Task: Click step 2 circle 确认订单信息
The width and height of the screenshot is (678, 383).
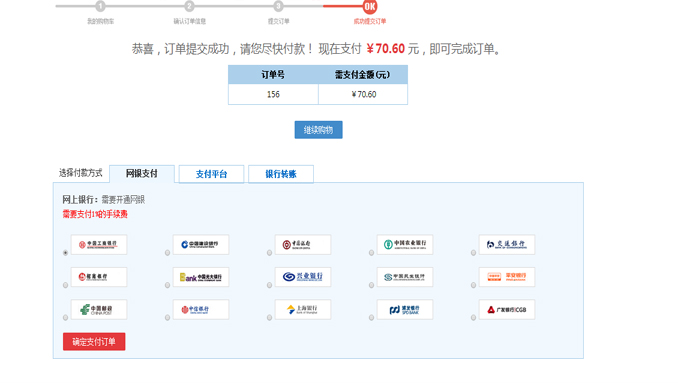Action: coord(189,6)
